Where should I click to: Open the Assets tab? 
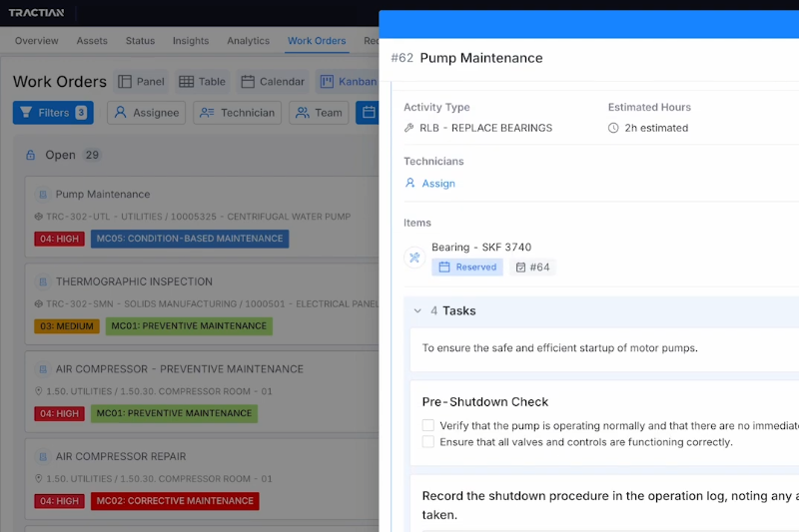coord(92,41)
